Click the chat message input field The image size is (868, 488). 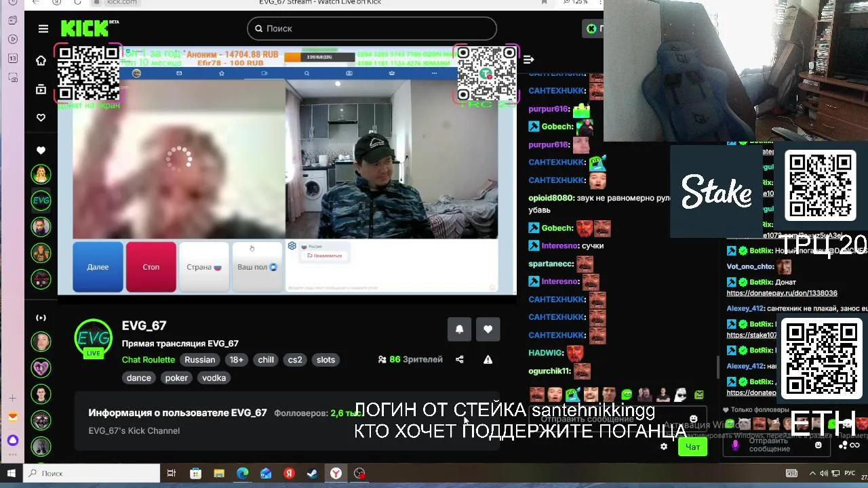617,420
